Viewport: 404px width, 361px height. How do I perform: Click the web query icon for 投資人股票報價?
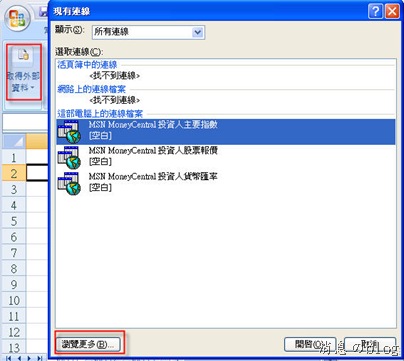pyautogui.click(x=69, y=157)
